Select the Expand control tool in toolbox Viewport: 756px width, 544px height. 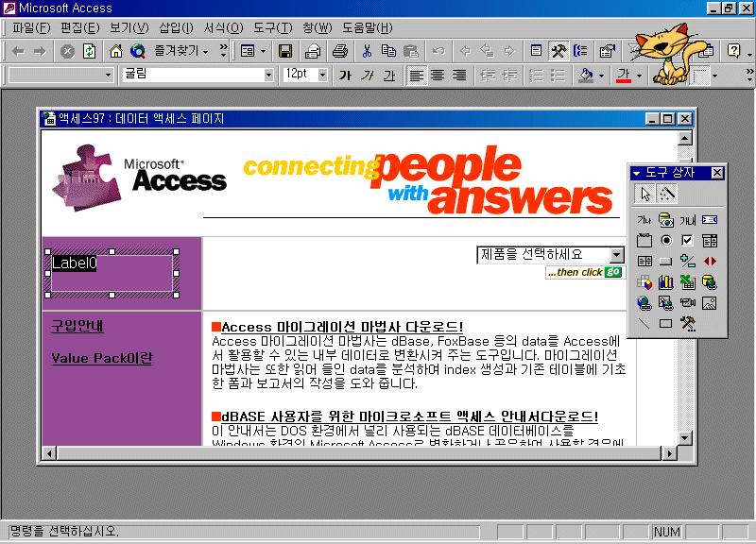click(688, 262)
